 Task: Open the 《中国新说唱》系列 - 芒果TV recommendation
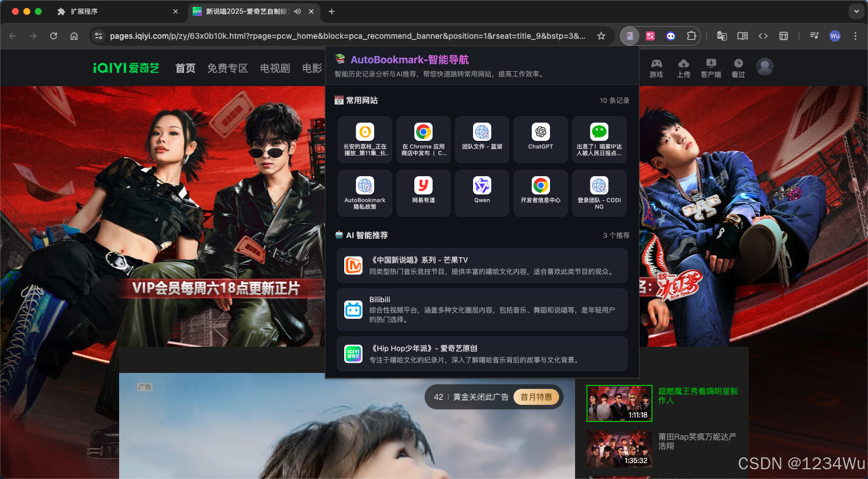click(x=482, y=265)
